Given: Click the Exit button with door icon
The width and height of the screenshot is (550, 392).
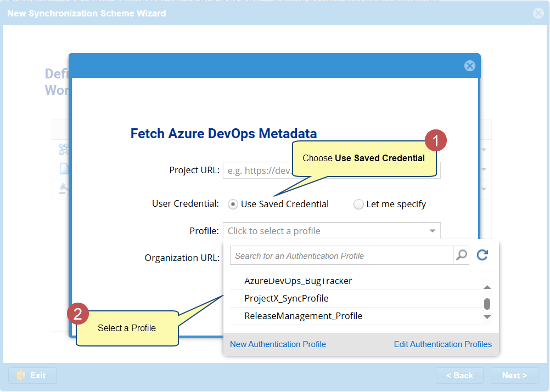Looking at the screenshot, I should coord(32,376).
